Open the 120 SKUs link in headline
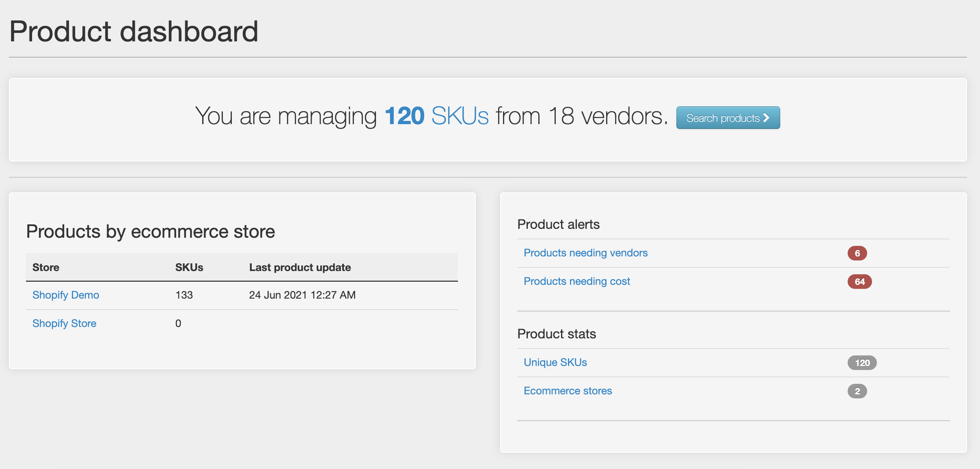This screenshot has width=980, height=469. (436, 116)
